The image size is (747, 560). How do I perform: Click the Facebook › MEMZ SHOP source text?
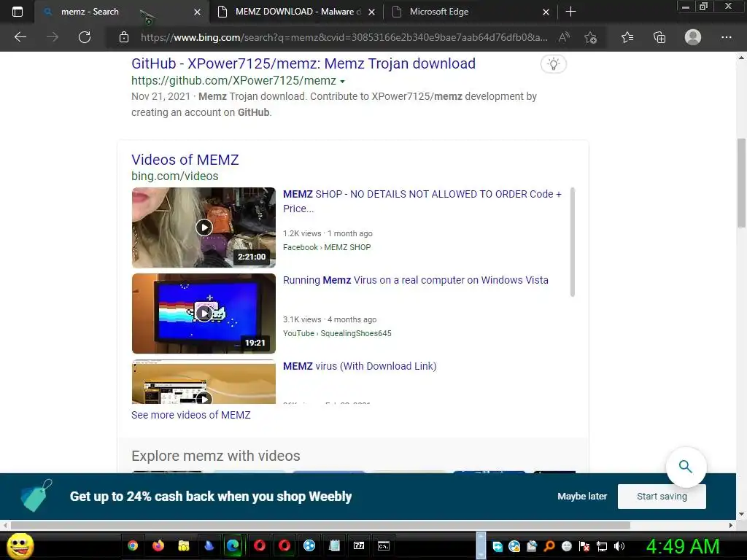tap(327, 247)
